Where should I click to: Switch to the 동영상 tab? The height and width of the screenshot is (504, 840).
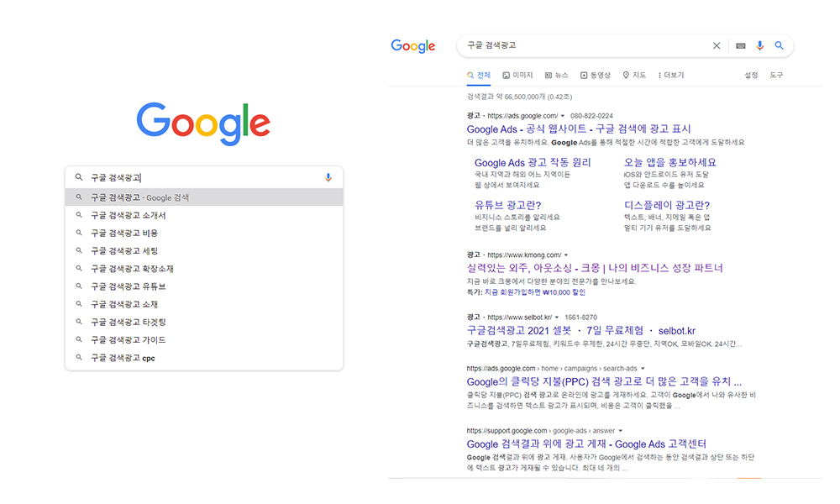coord(596,76)
